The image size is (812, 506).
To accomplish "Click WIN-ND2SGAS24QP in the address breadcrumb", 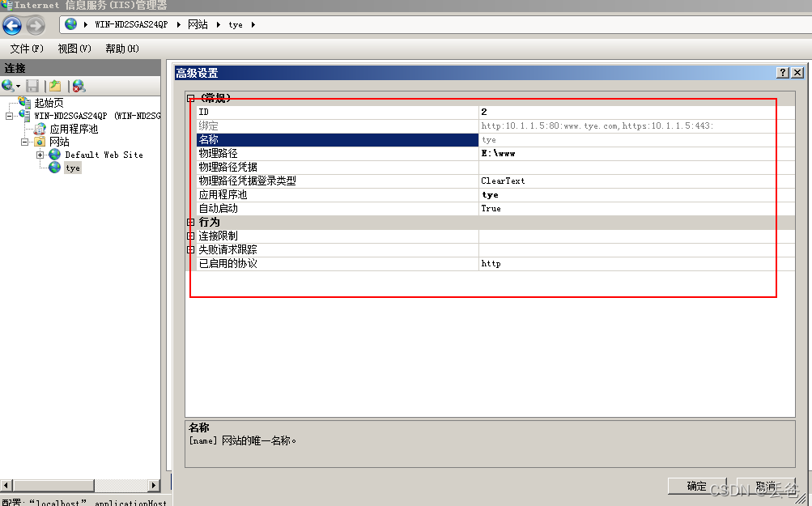I will [131, 24].
